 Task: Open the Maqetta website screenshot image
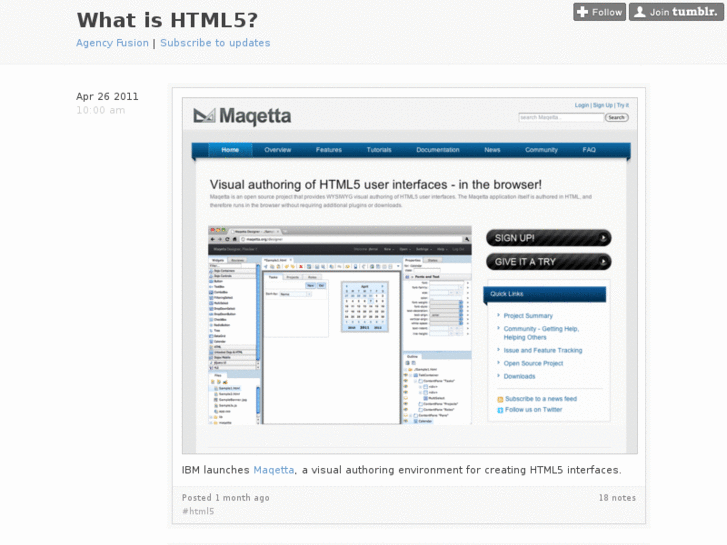(x=409, y=276)
